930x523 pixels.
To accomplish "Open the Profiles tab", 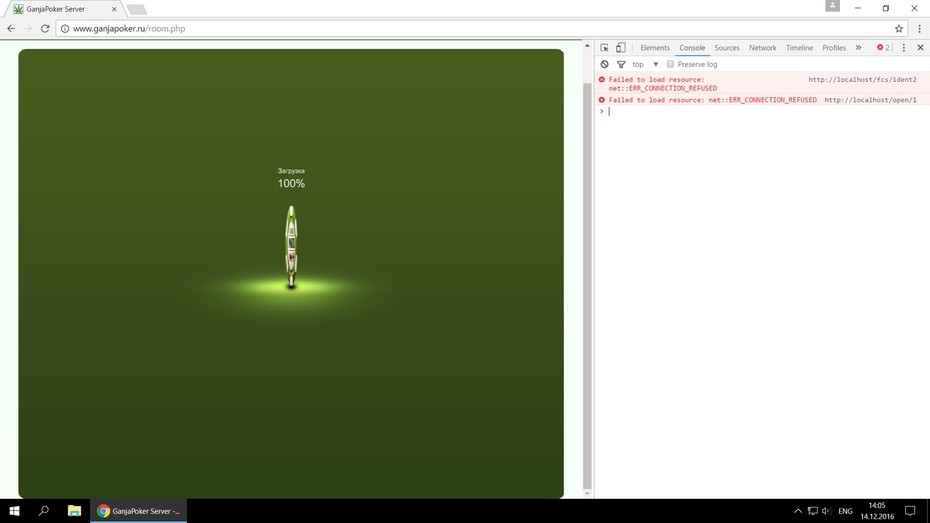I will (x=834, y=48).
